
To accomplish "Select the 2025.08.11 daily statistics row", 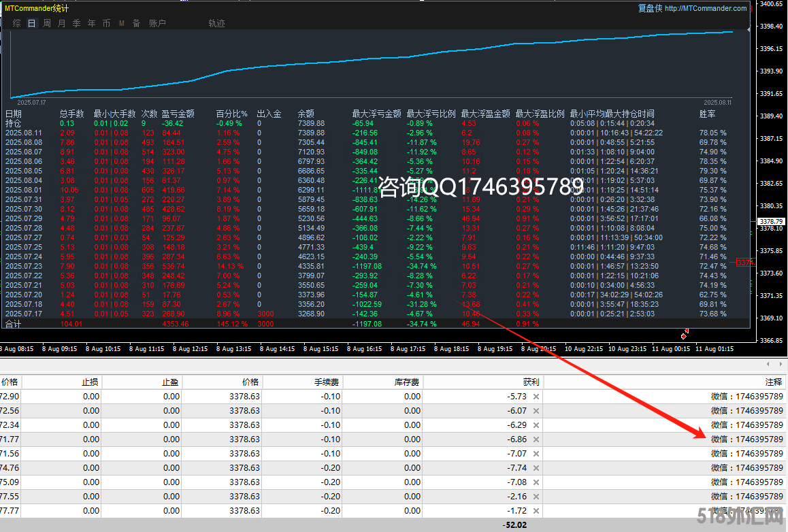I will click(24, 133).
